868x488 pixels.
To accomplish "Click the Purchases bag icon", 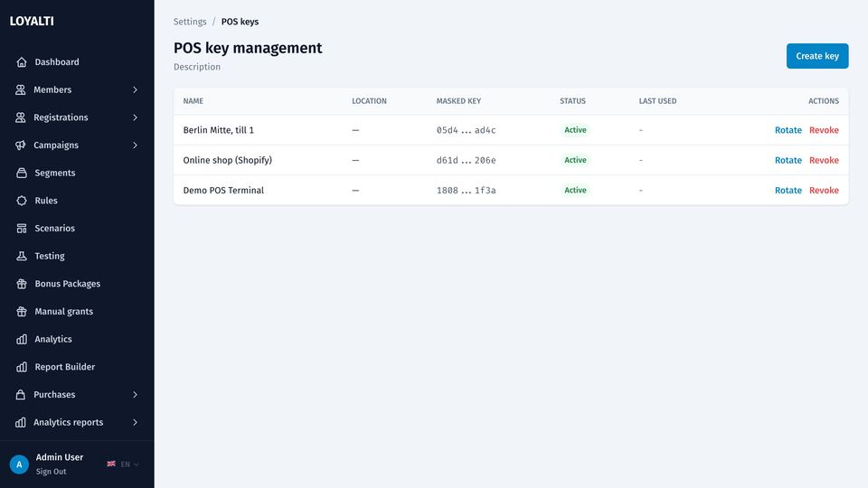I will (21, 394).
